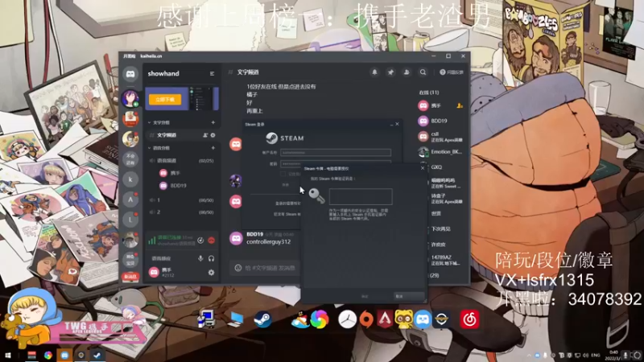
Task: Click the emoji icon in message box
Action: pyautogui.click(x=237, y=268)
